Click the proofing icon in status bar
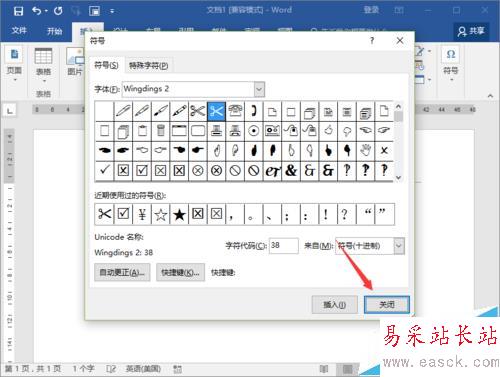 111,369
